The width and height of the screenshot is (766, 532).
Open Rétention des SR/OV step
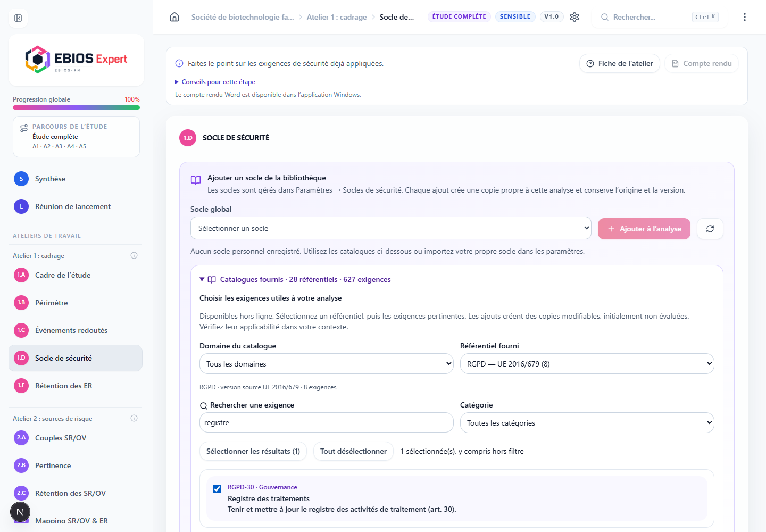click(x=76, y=493)
